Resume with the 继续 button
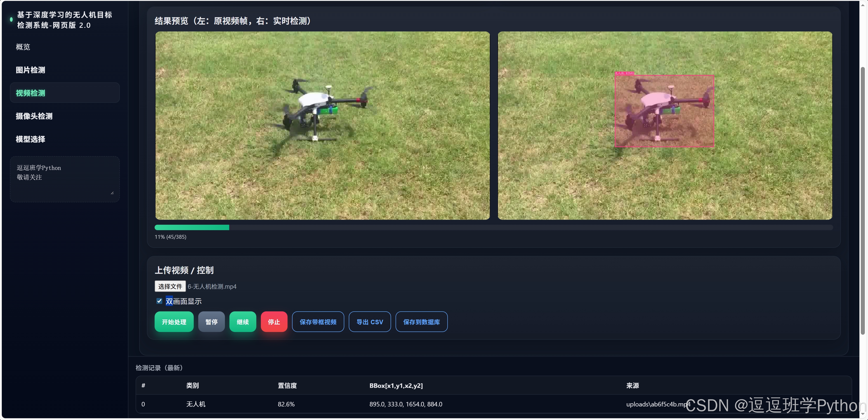Image resolution: width=868 pixels, height=420 pixels. point(243,322)
